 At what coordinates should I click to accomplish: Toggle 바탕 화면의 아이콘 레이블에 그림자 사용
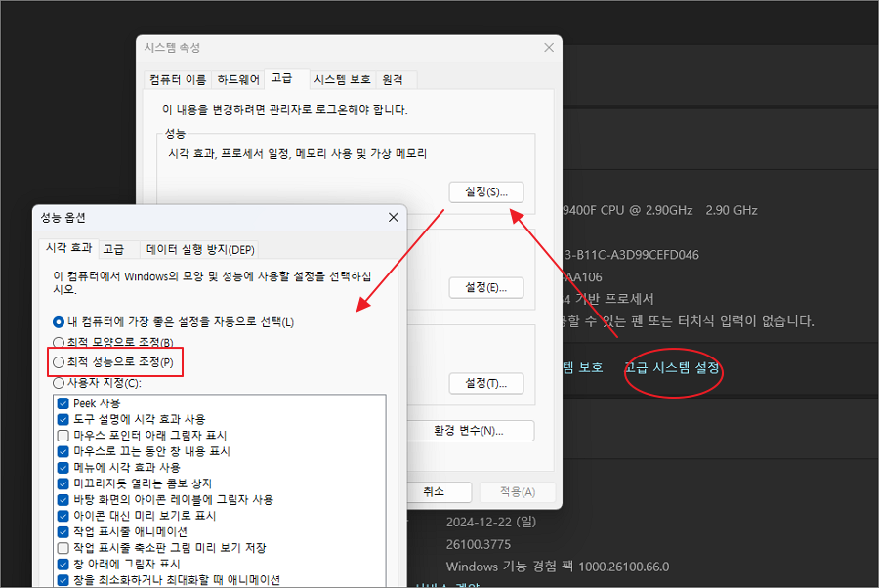click(x=63, y=499)
